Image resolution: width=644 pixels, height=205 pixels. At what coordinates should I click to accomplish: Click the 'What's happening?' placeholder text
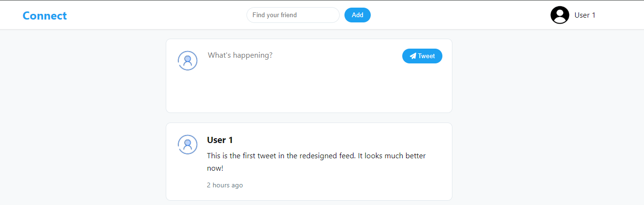click(x=240, y=55)
